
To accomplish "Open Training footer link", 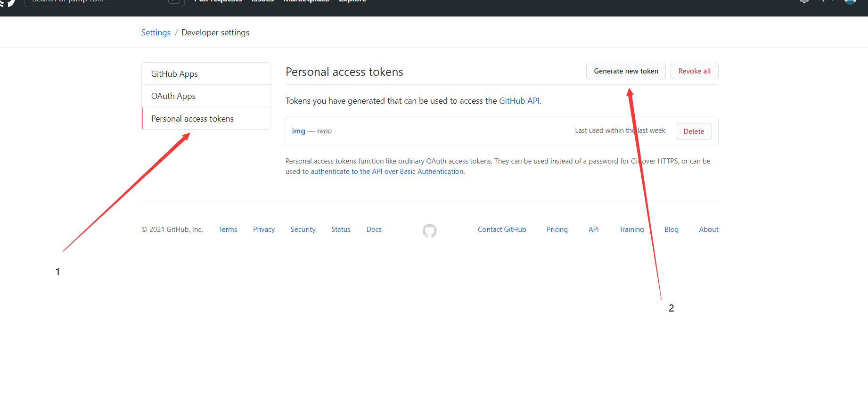I will click(631, 230).
